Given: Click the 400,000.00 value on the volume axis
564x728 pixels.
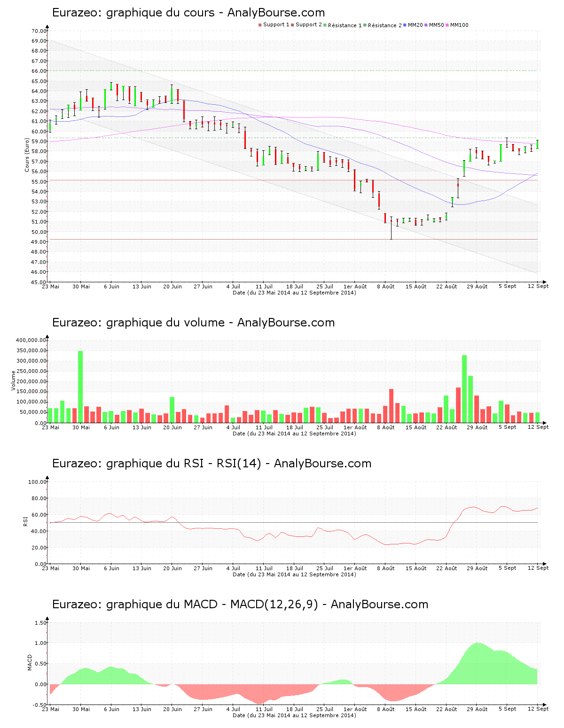Looking at the screenshot, I should tap(31, 340).
